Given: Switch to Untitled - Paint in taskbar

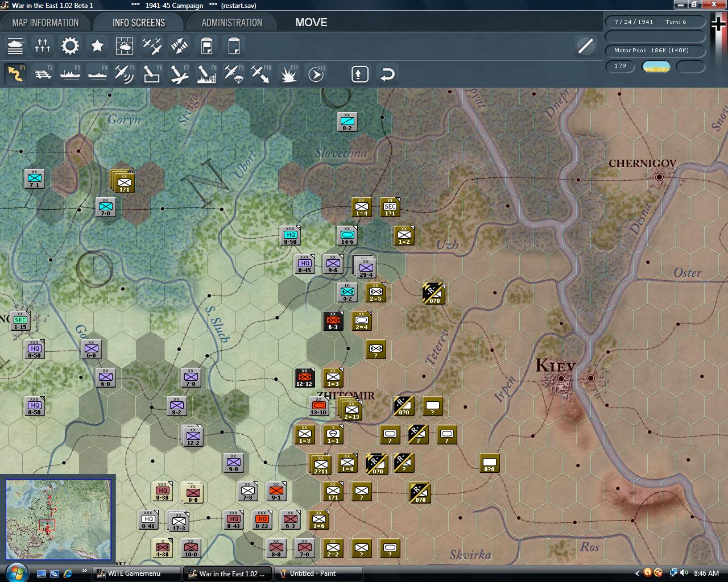Looking at the screenshot, I should (318, 573).
